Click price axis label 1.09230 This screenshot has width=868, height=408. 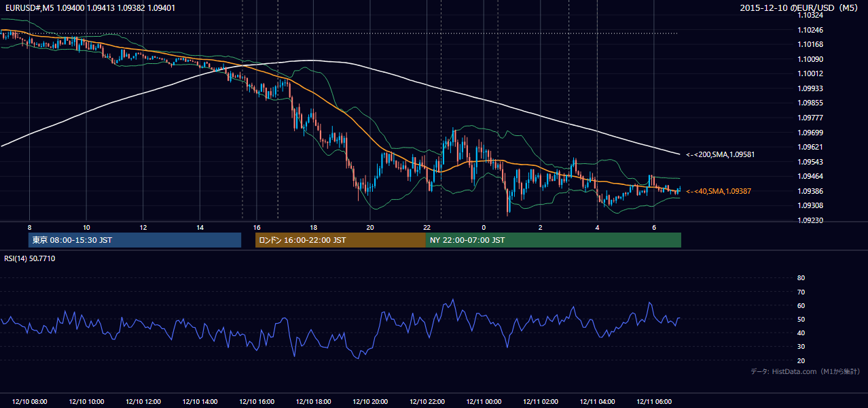click(x=809, y=220)
